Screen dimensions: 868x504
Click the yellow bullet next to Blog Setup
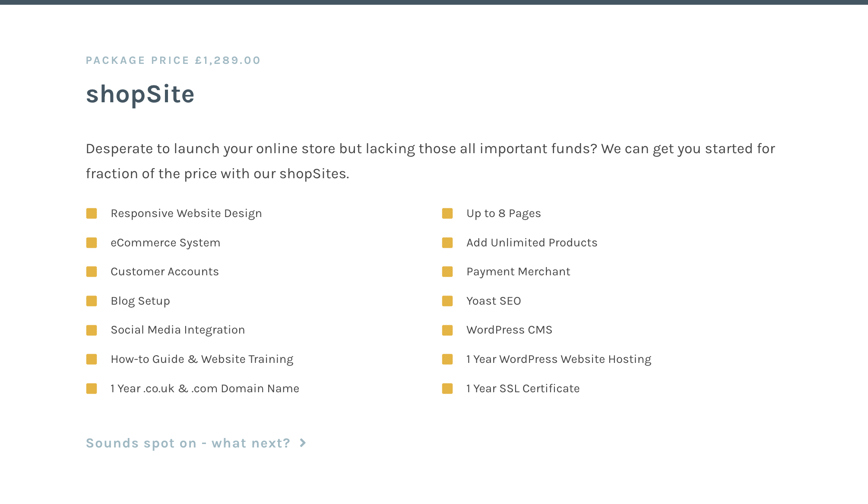92,301
